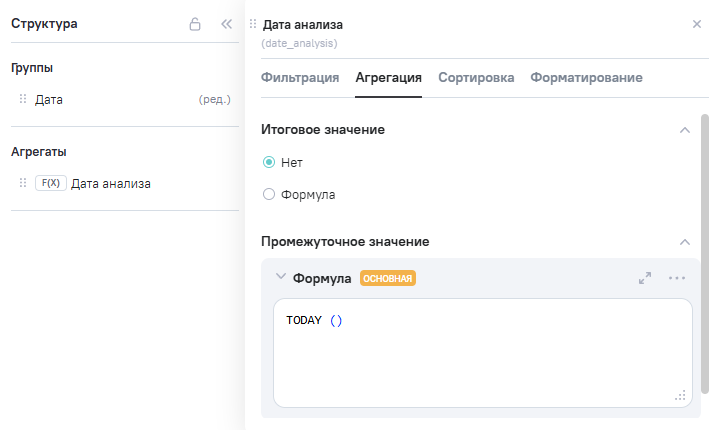This screenshot has width=712, height=430.
Task: Collapse the Формула block chevron
Action: coord(280,277)
